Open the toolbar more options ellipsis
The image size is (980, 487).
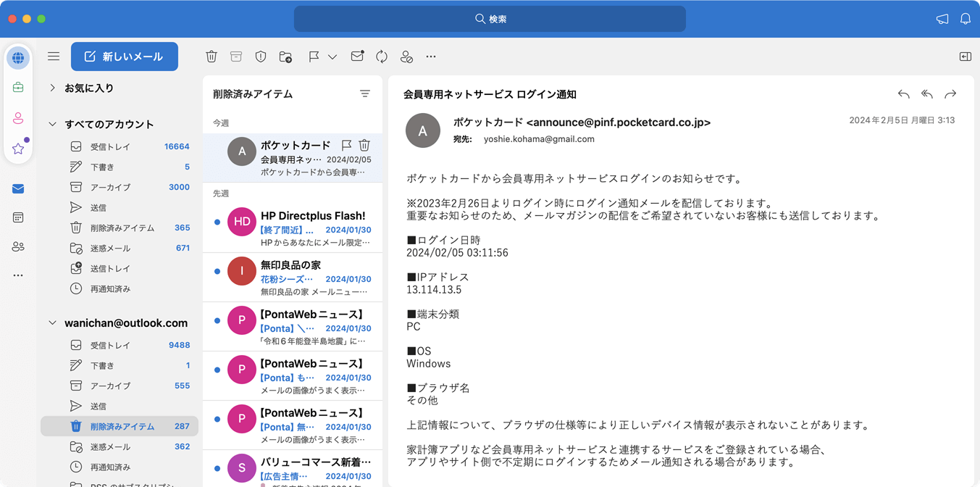click(x=431, y=57)
